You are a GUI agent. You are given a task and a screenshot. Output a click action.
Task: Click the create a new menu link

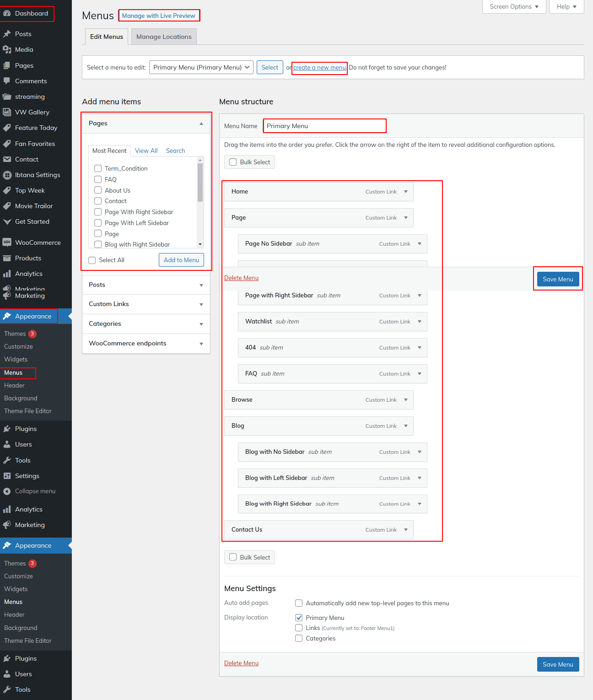coord(319,68)
